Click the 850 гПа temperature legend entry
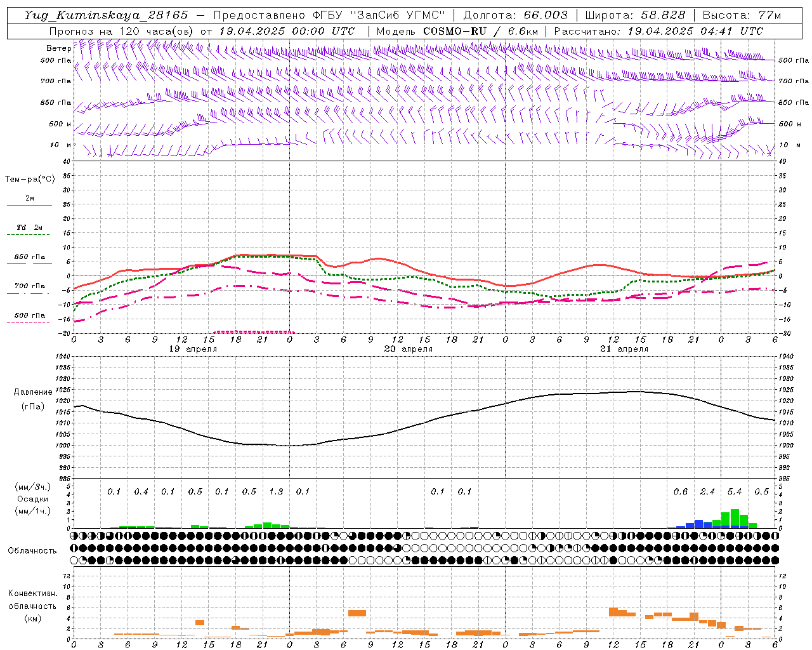 click(29, 257)
